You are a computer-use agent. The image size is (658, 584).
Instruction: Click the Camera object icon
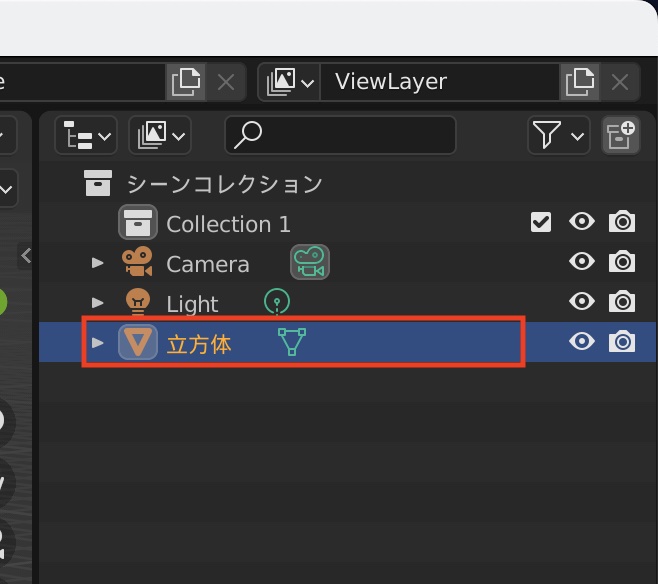(137, 263)
